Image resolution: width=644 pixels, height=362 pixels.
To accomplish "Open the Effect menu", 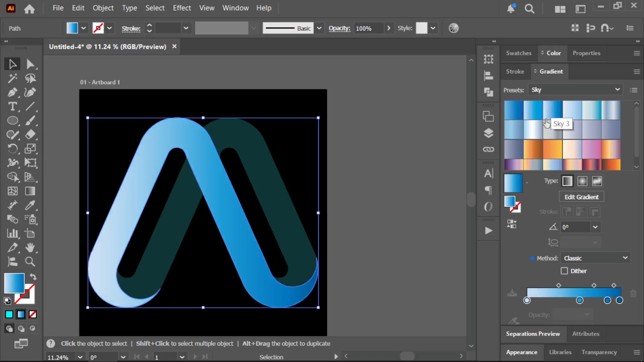I will [x=182, y=8].
